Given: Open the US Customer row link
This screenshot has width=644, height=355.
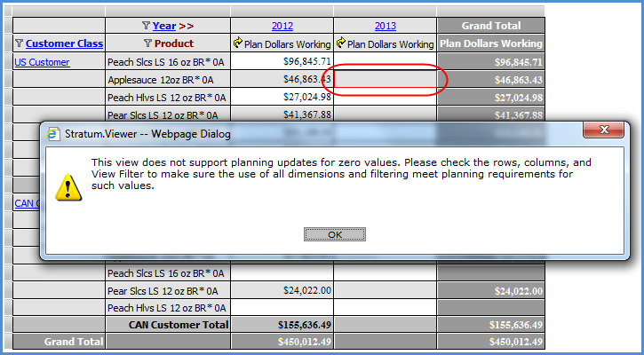Looking at the screenshot, I should click(42, 62).
